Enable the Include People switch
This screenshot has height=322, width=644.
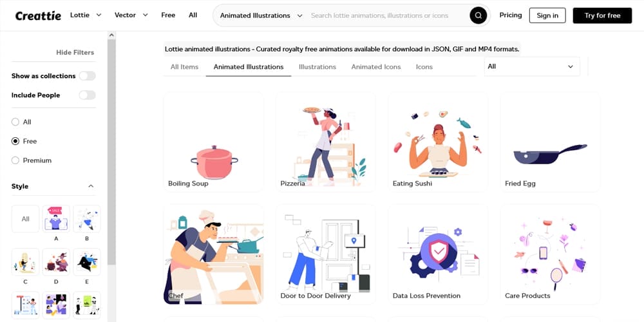[87, 95]
